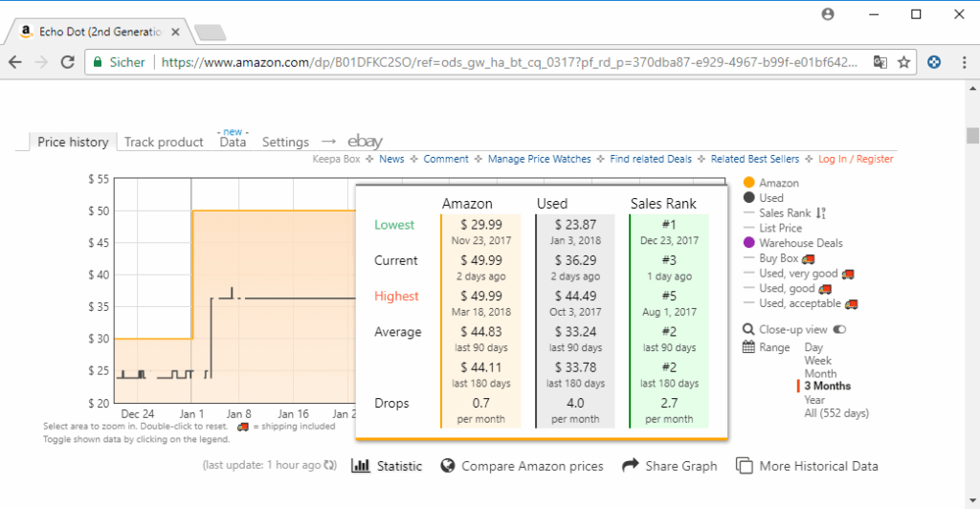This screenshot has height=509, width=980.
Task: Click the refresh icon beside last update
Action: point(330,465)
